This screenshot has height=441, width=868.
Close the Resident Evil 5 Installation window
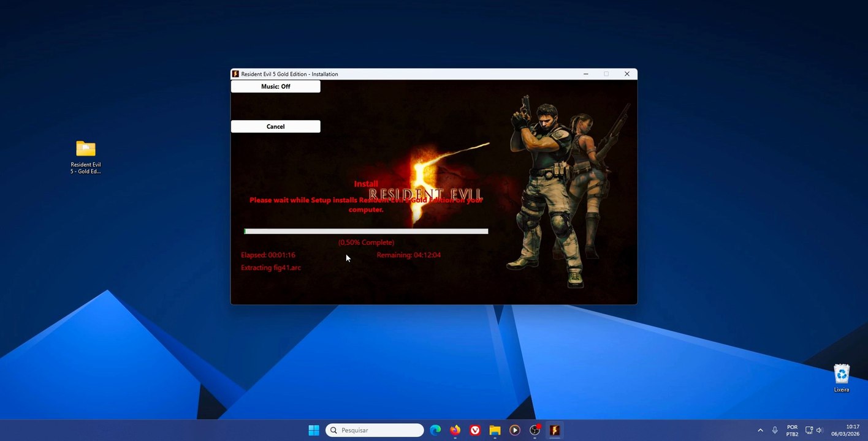click(626, 74)
